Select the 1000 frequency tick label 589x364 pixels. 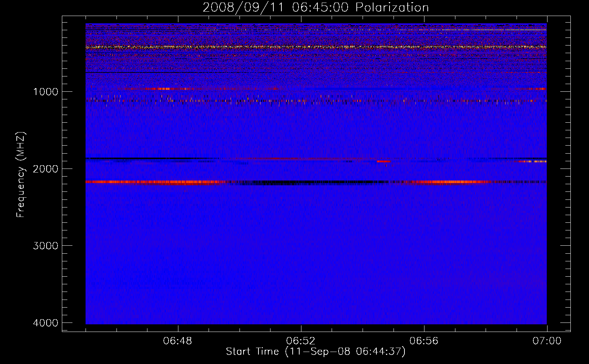tap(46, 92)
